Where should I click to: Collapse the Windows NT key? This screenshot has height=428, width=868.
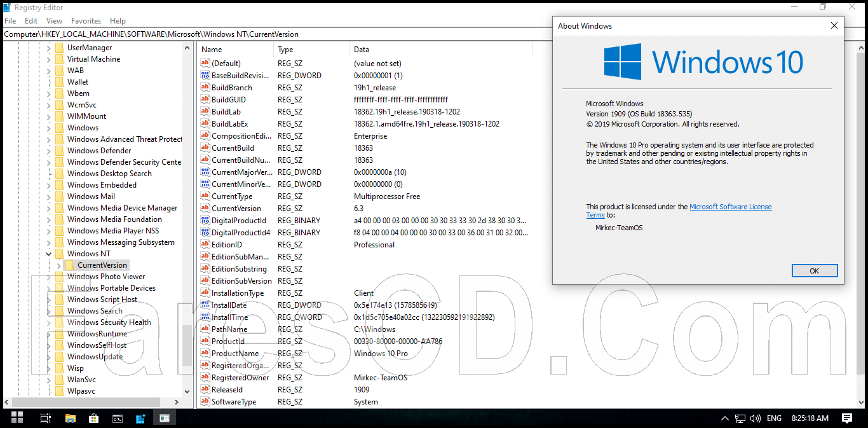click(x=49, y=254)
